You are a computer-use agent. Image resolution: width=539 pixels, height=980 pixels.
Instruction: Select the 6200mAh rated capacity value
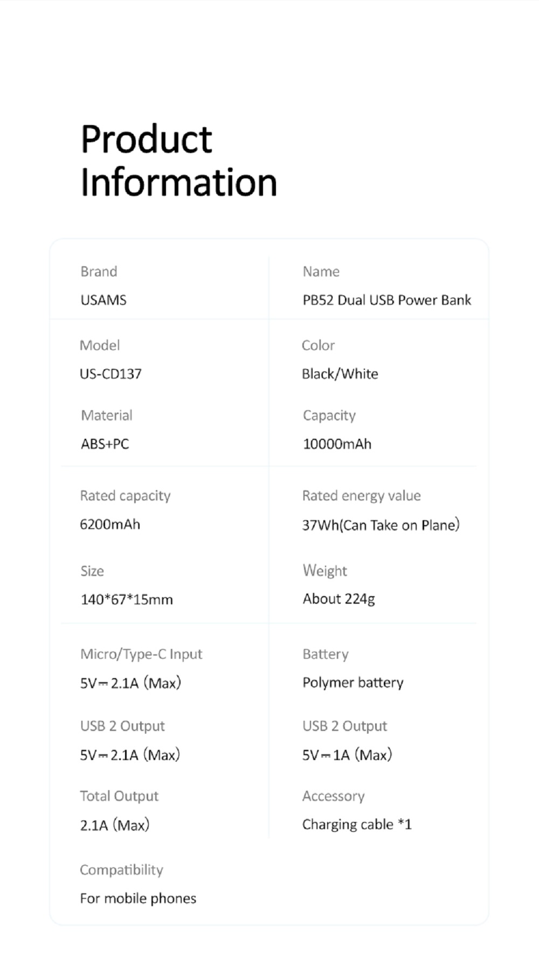click(110, 524)
